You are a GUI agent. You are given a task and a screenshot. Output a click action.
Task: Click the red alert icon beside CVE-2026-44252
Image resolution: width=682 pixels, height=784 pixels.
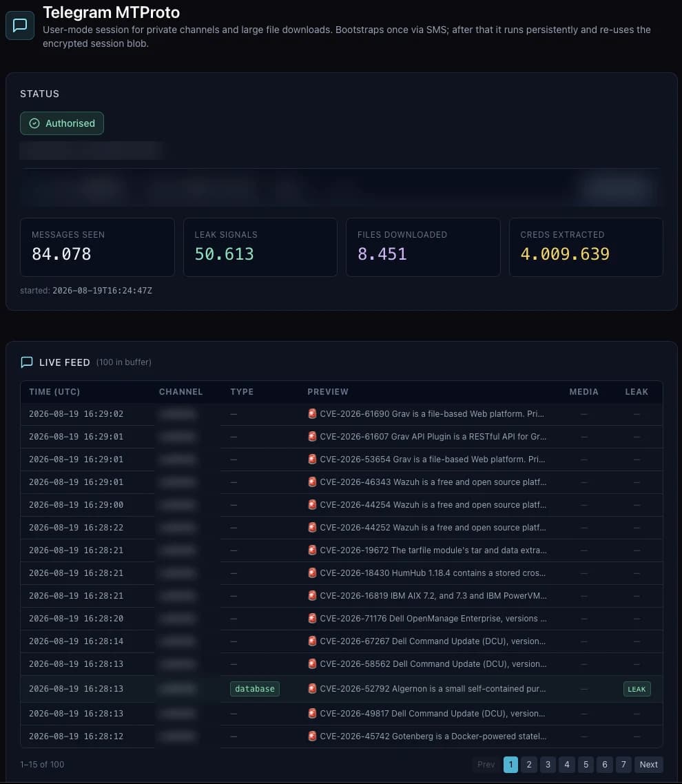313,527
